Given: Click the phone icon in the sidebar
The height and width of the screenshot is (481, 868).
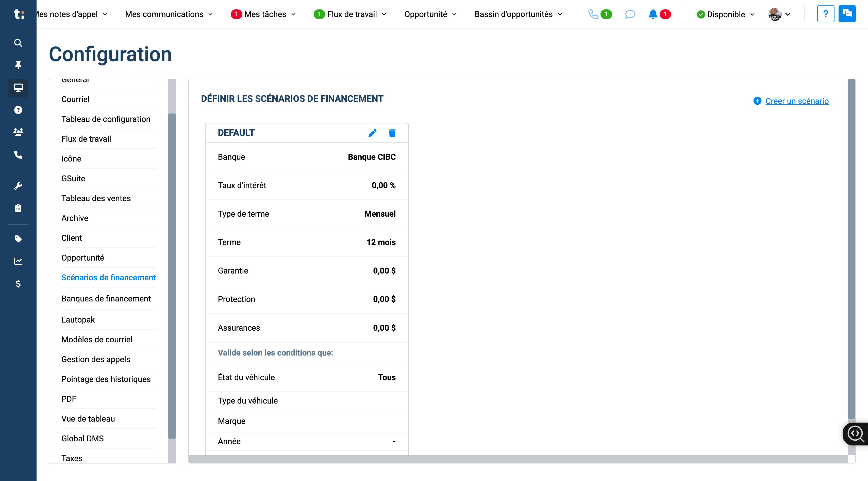Looking at the screenshot, I should [18, 155].
